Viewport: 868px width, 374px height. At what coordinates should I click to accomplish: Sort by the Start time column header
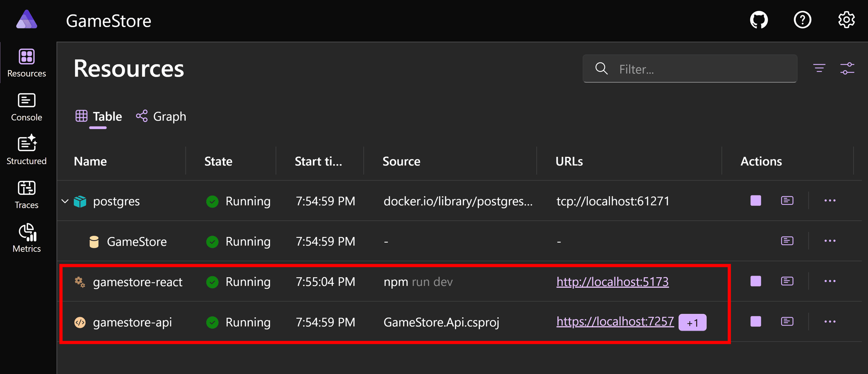[318, 161]
